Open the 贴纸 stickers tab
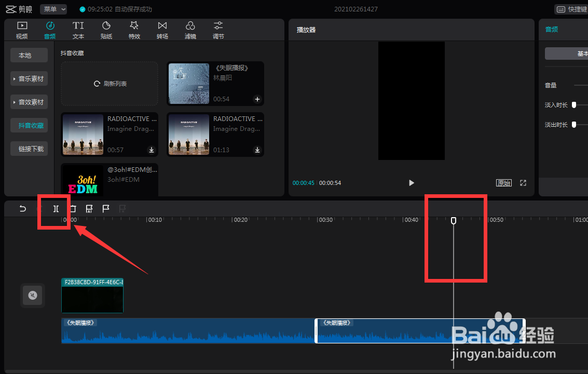Viewport: 588px width, 374px height. [106, 30]
